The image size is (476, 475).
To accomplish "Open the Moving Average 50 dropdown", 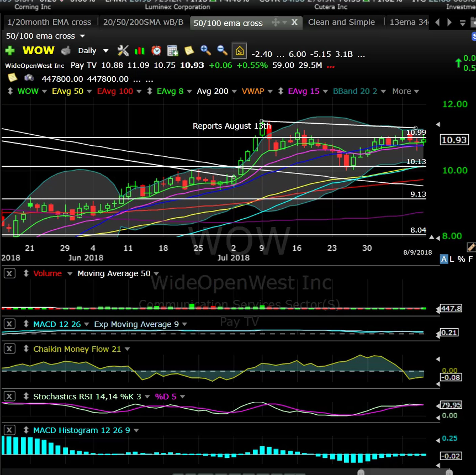I will (156, 274).
